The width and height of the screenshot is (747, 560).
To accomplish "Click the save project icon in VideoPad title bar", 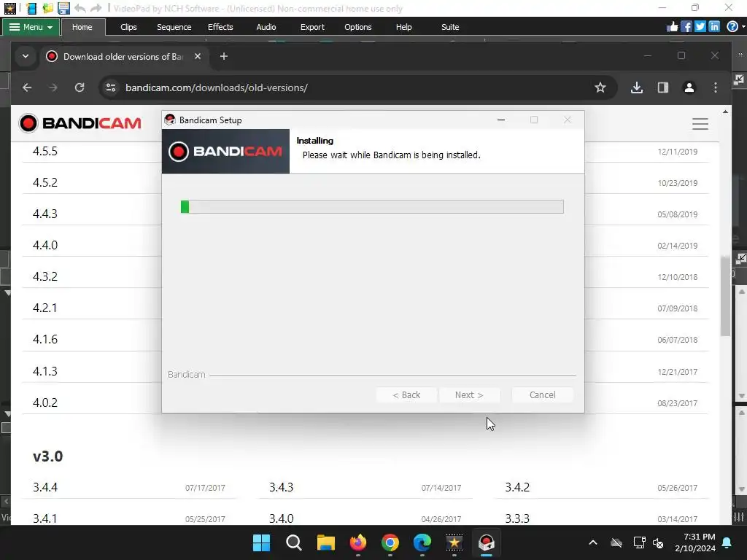I will point(63,8).
